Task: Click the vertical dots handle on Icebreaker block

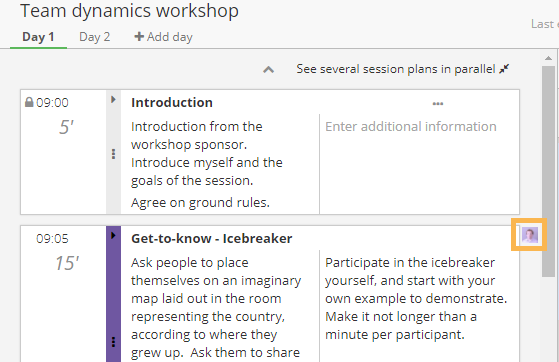Action: pyautogui.click(x=113, y=342)
